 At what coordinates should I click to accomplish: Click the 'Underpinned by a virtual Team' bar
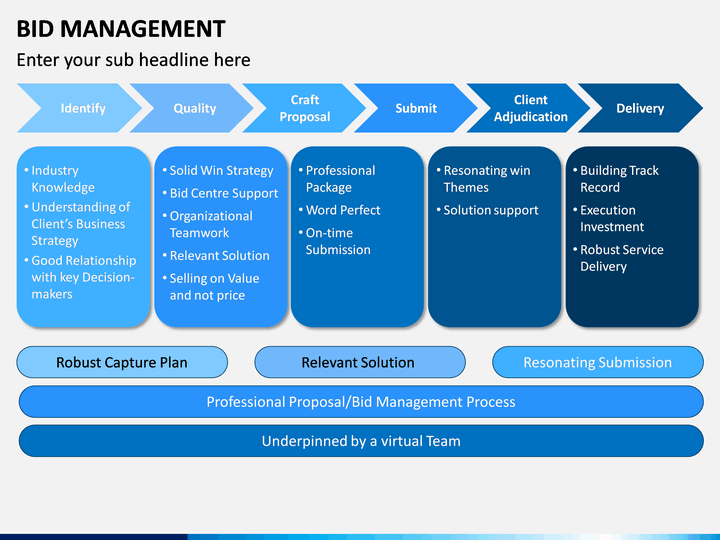pyautogui.click(x=361, y=441)
